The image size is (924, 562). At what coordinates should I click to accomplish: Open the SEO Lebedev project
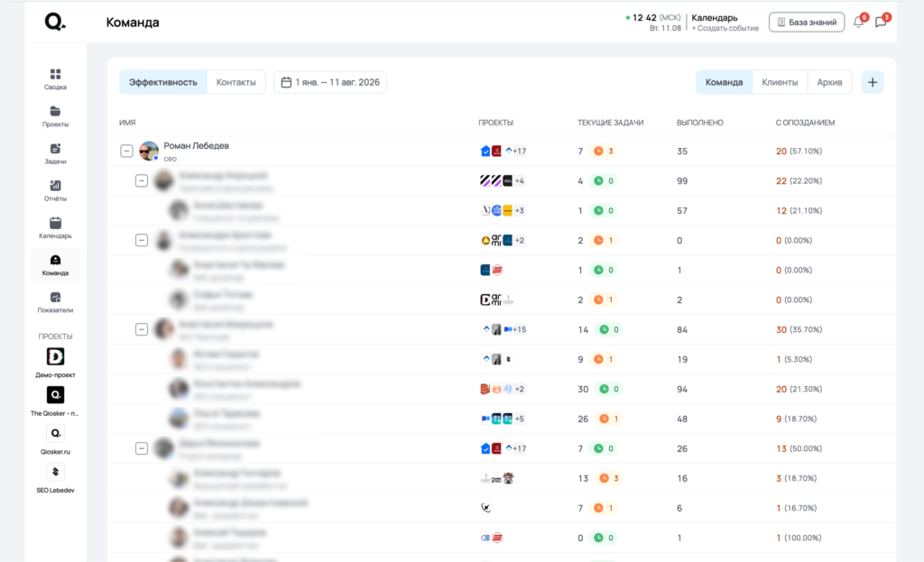tap(55, 478)
